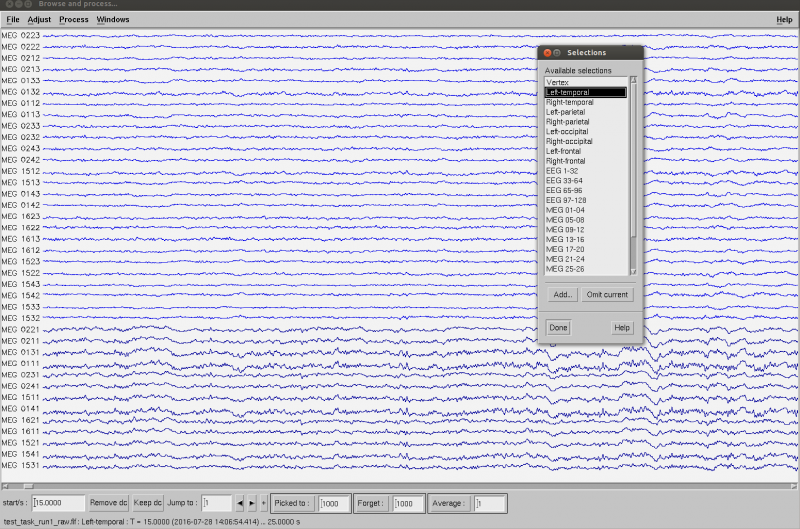Click the Selections list vertical scrollbar
800x529 pixels.
[x=632, y=160]
